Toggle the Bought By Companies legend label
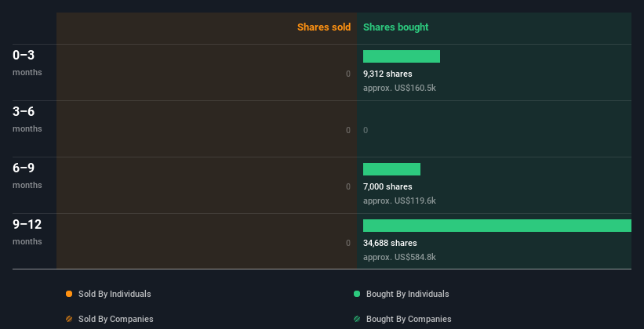Screen dimensions: 644x329 coord(409,319)
